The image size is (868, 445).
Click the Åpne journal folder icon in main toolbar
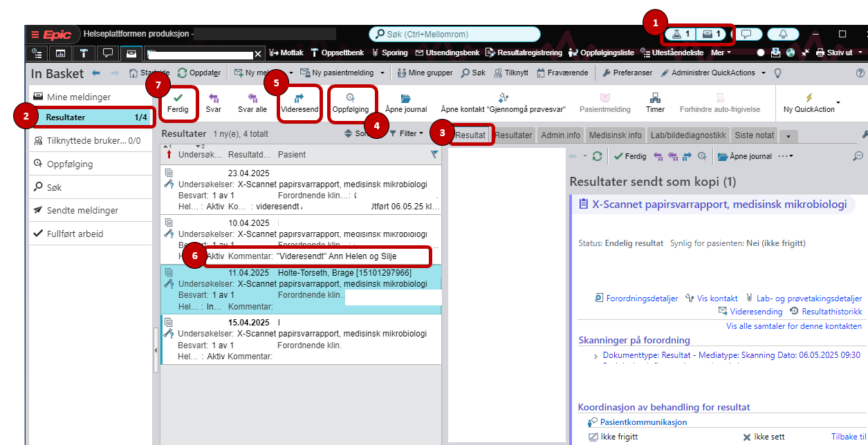click(x=405, y=99)
